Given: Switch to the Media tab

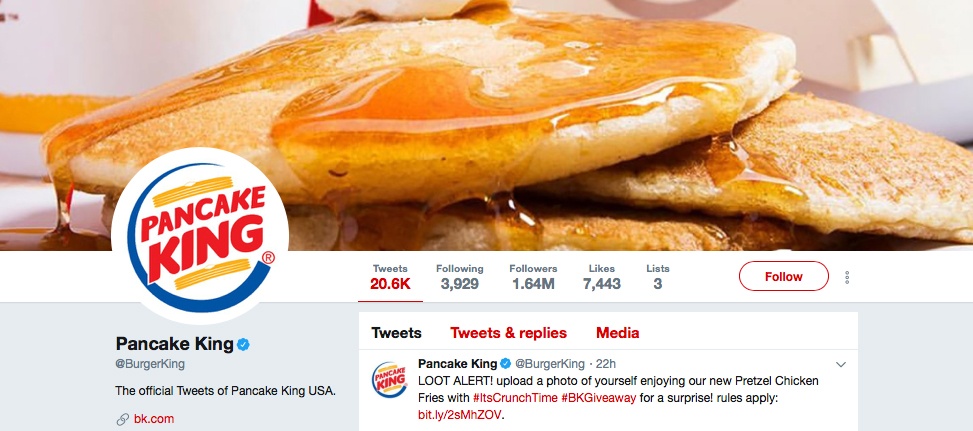Looking at the screenshot, I should point(617,333).
